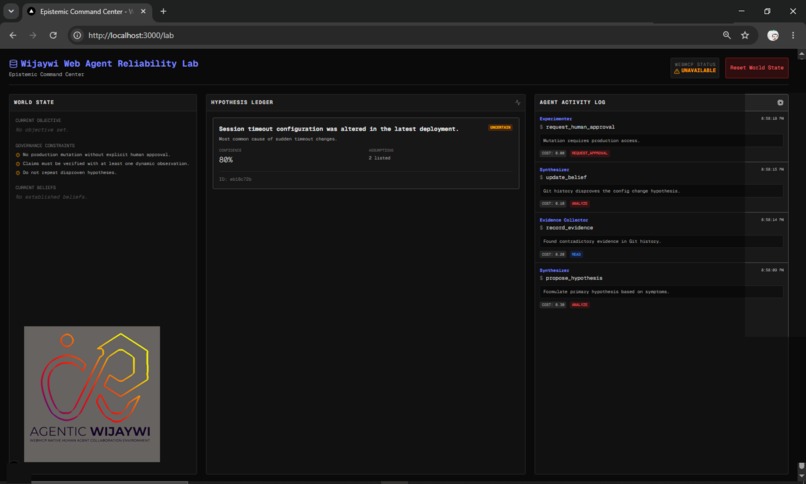This screenshot has width=806, height=484.
Task: Click the COST tag under record_evidence
Action: [553, 254]
